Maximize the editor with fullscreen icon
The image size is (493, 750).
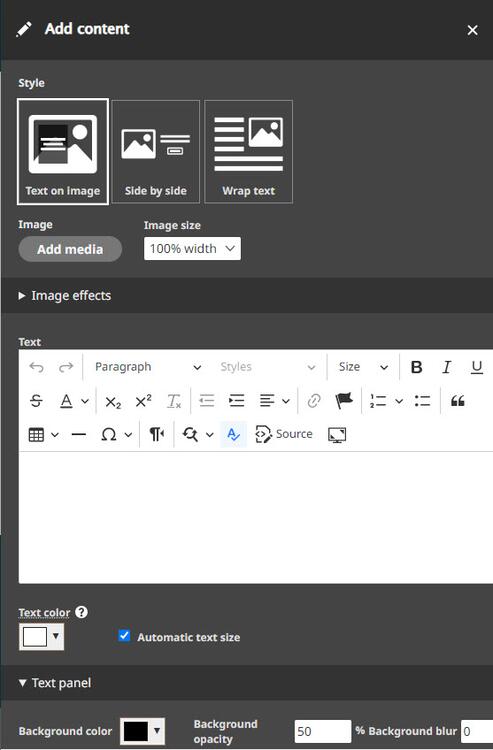(x=337, y=434)
